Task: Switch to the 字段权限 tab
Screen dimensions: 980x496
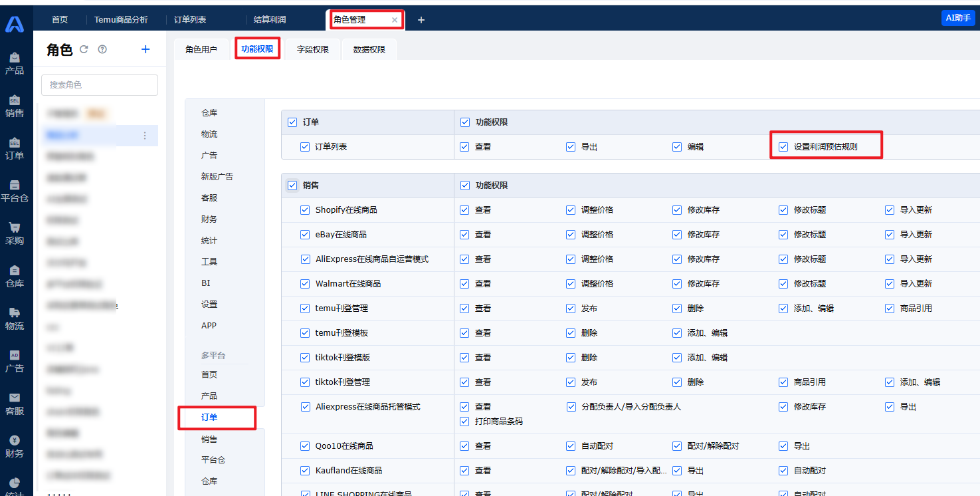Action: pyautogui.click(x=313, y=49)
